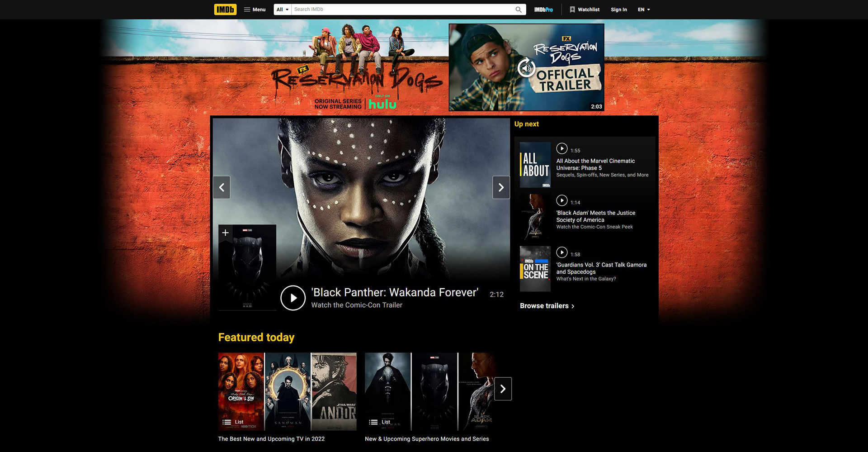Click 'Sequels, Spin-offs, New Series, and More' text
The image size is (868, 452).
coord(602,175)
